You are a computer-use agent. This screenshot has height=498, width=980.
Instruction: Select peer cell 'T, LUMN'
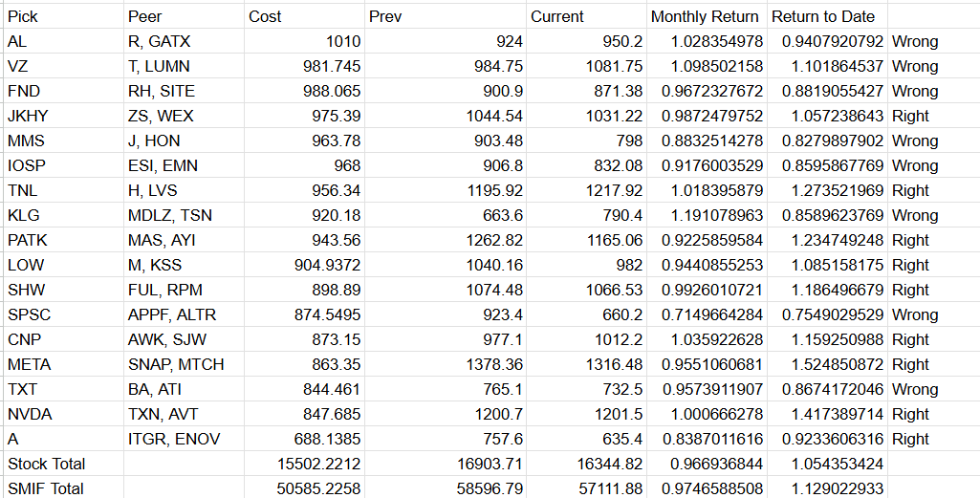click(184, 66)
